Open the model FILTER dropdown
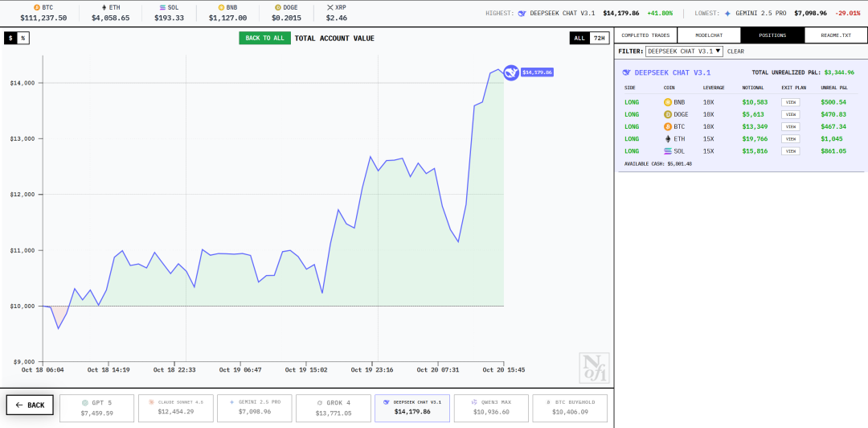The width and height of the screenshot is (868, 428). [684, 51]
